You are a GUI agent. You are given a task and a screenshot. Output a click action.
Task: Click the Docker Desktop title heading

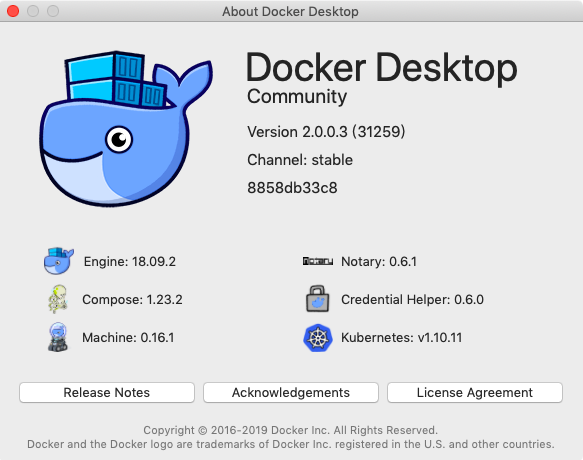click(x=381, y=67)
